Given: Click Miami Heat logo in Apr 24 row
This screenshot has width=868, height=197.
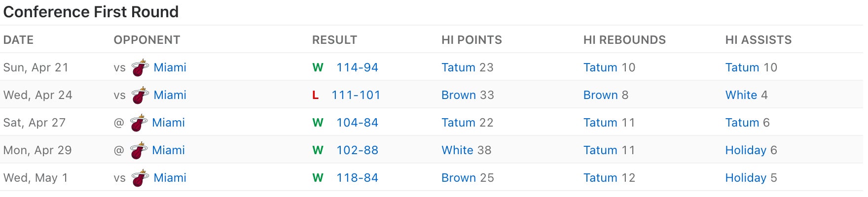Looking at the screenshot, I should tap(141, 96).
